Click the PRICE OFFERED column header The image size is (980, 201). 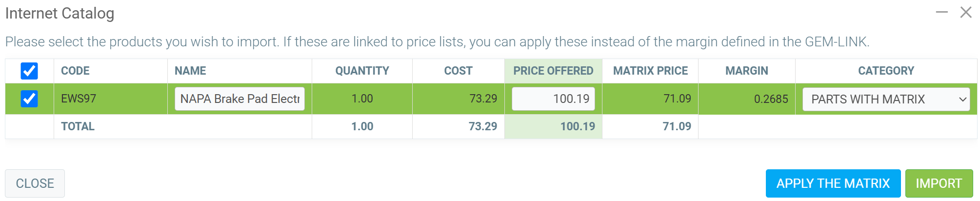pyautogui.click(x=553, y=71)
